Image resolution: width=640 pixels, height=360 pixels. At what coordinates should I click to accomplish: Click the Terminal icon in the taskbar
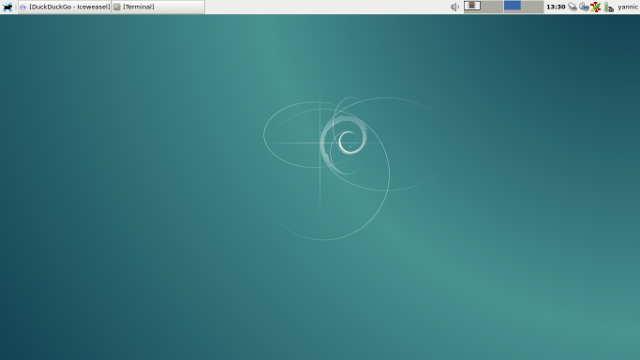click(x=117, y=7)
